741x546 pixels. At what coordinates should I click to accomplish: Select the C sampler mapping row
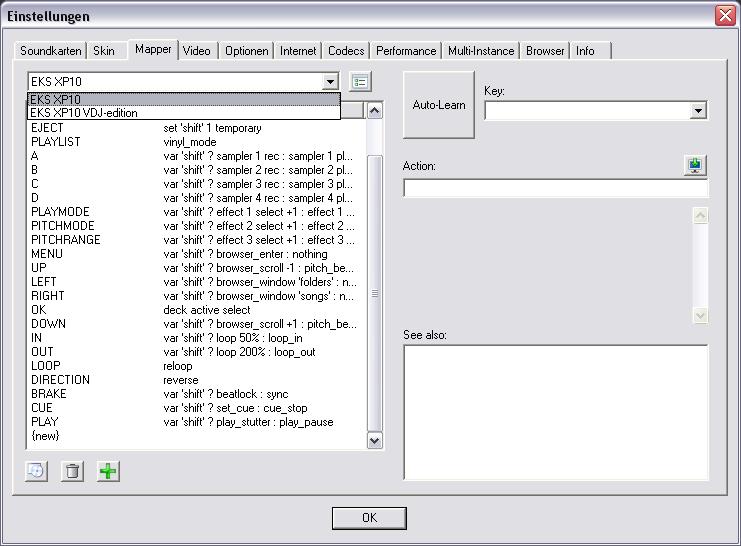197,184
